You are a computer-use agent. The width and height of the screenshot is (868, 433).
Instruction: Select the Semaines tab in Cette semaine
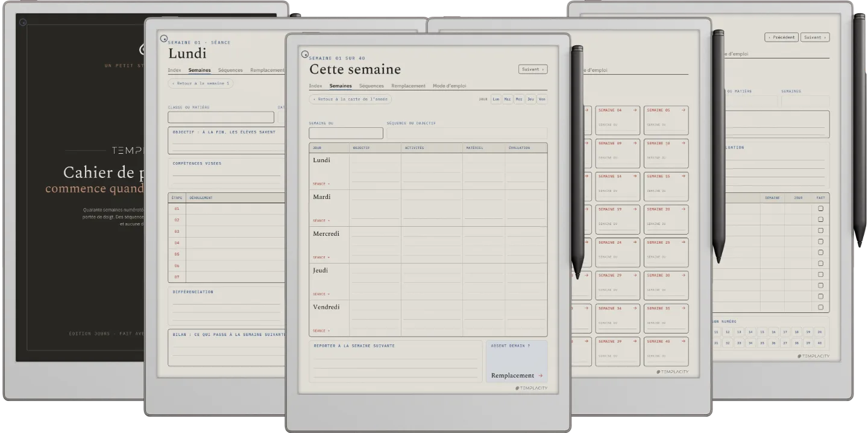(341, 86)
